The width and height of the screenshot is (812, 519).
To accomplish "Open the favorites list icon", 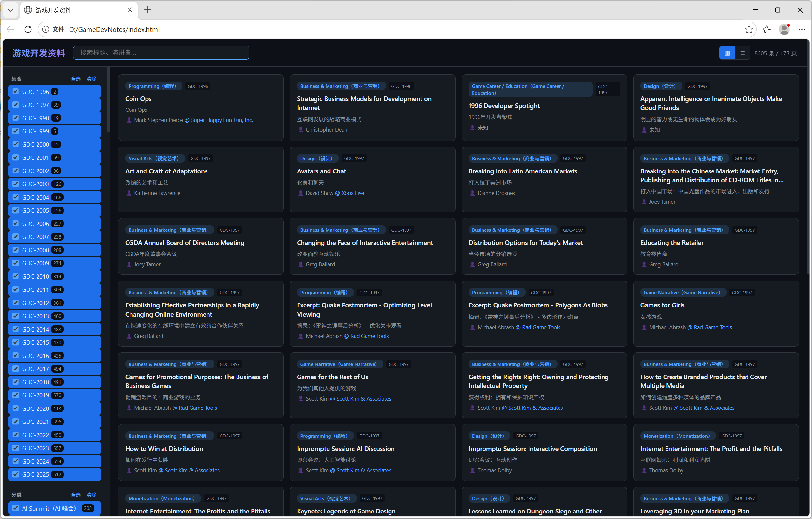I will (x=766, y=29).
